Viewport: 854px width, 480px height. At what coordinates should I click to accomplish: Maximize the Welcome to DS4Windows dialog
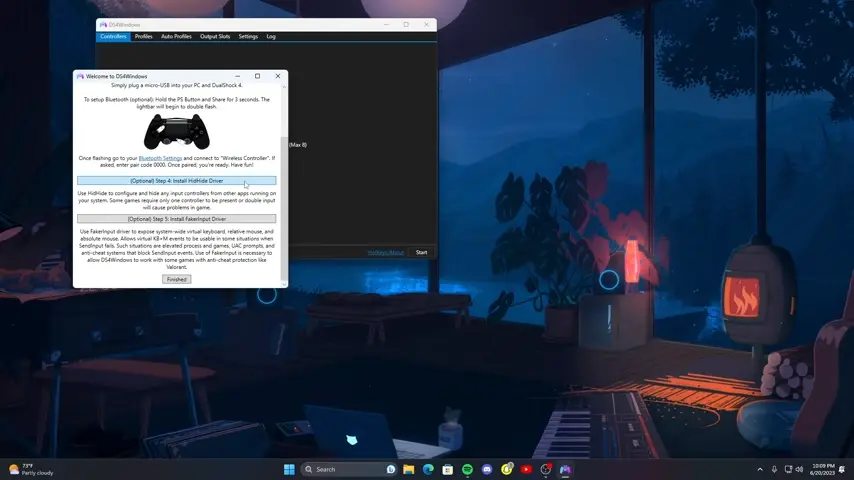coord(258,76)
